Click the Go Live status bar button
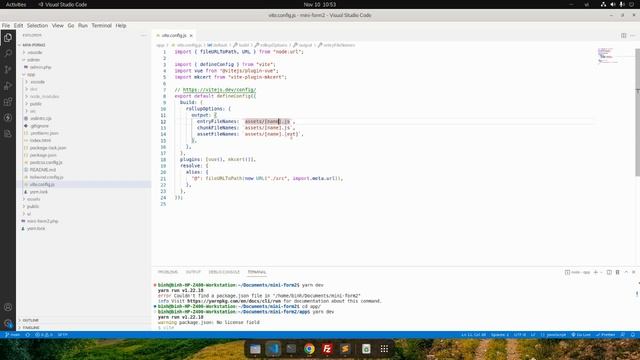The height and width of the screenshot is (360, 640). click(581, 335)
